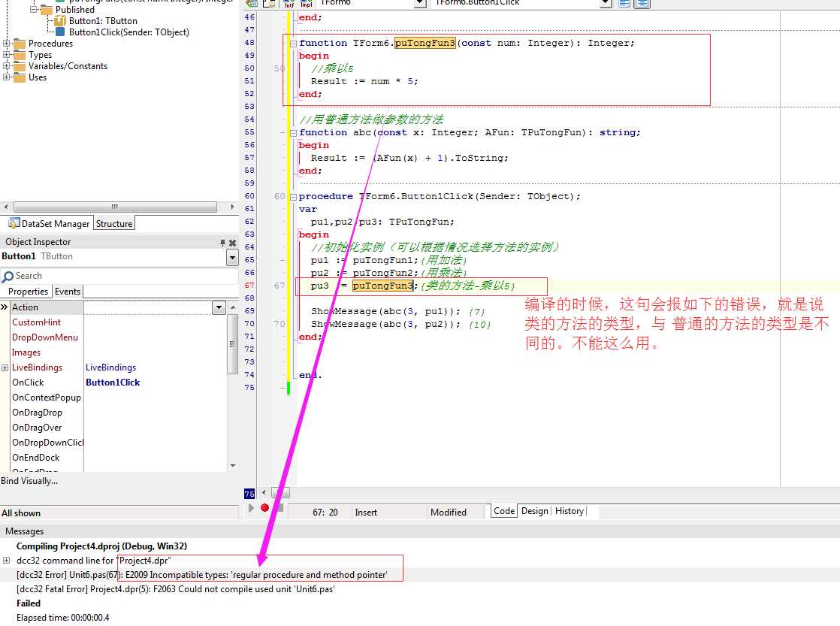Select the Button1: TButton tree item

(x=103, y=21)
